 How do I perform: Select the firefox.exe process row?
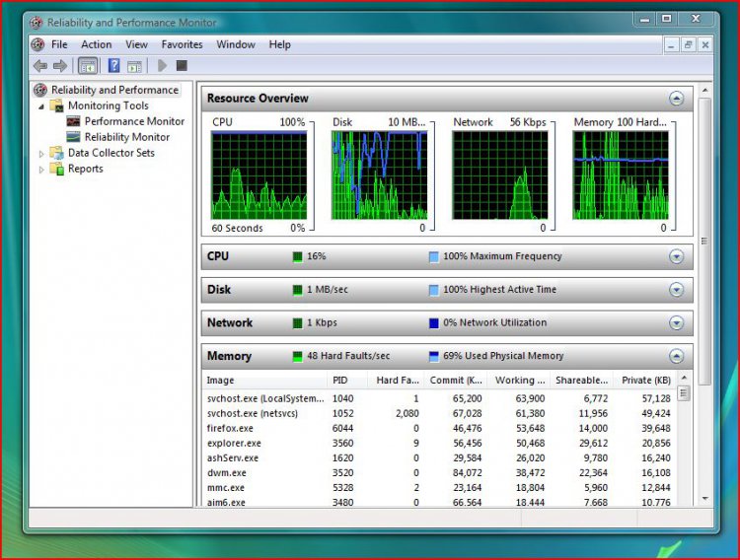pyautogui.click(x=439, y=428)
